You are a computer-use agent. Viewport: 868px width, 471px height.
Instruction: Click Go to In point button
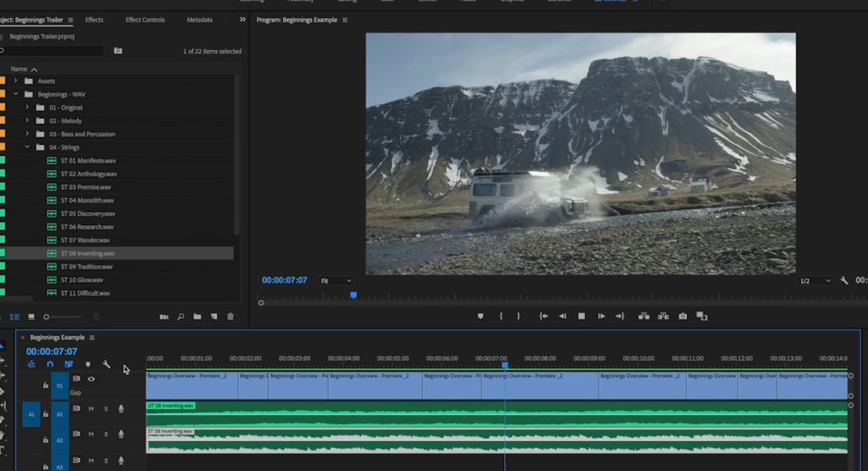543,317
